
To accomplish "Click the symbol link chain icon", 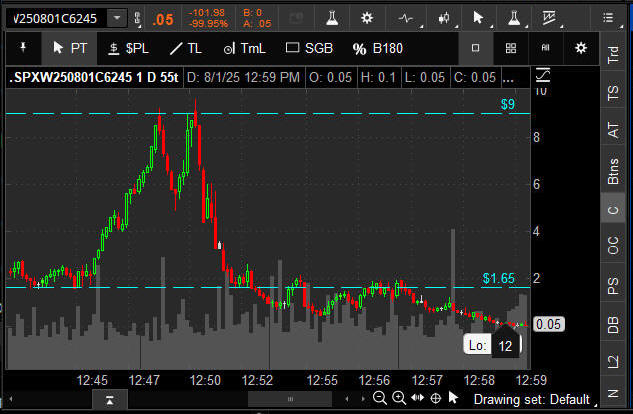I will 137,19.
